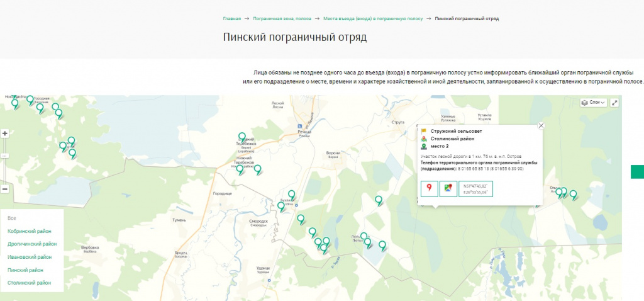Viewport: 644px width, 301px height.
Task: Open Места въезда (входа) в пограничную полосу breadcrumb
Action: (x=373, y=18)
